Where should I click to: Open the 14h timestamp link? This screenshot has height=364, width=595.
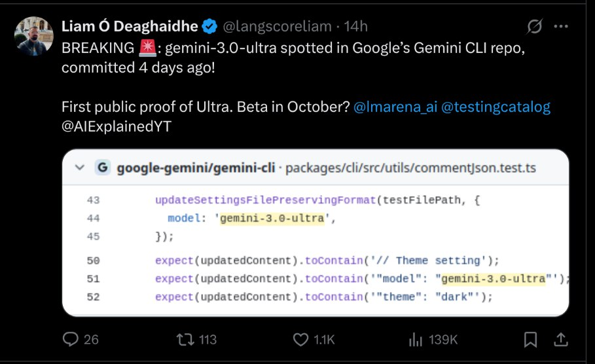point(355,27)
